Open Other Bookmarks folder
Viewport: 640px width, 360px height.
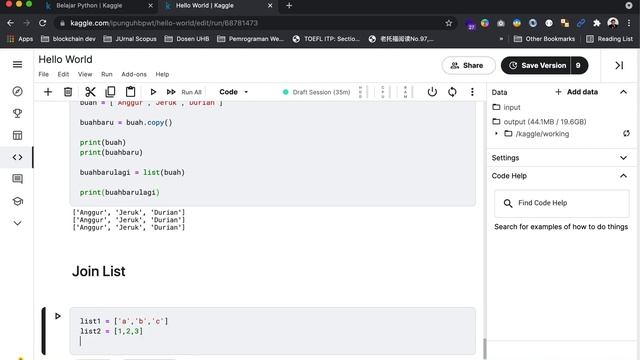tap(544, 39)
